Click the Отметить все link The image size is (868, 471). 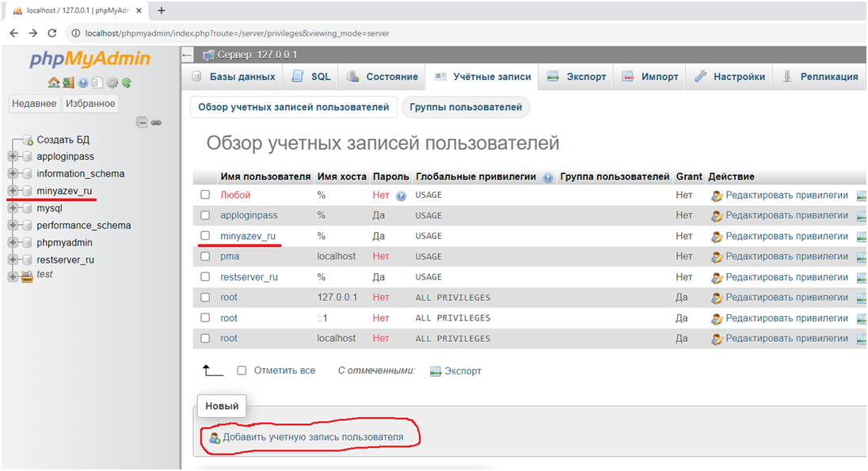[x=284, y=370]
